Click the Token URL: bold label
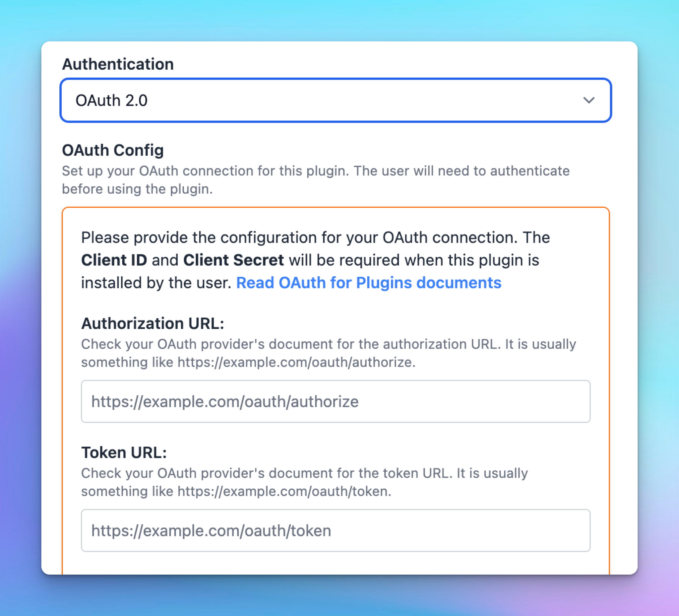679x616 pixels. pyautogui.click(x=125, y=451)
